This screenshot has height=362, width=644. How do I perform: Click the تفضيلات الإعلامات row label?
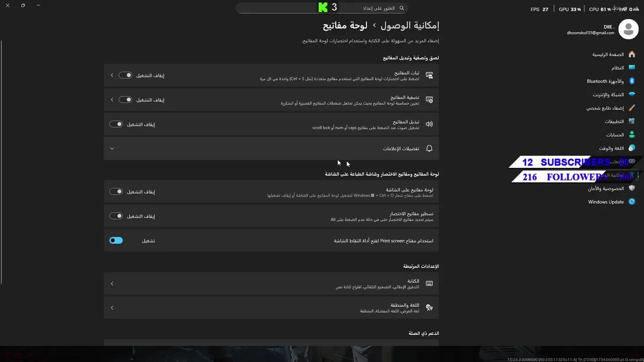(x=401, y=148)
